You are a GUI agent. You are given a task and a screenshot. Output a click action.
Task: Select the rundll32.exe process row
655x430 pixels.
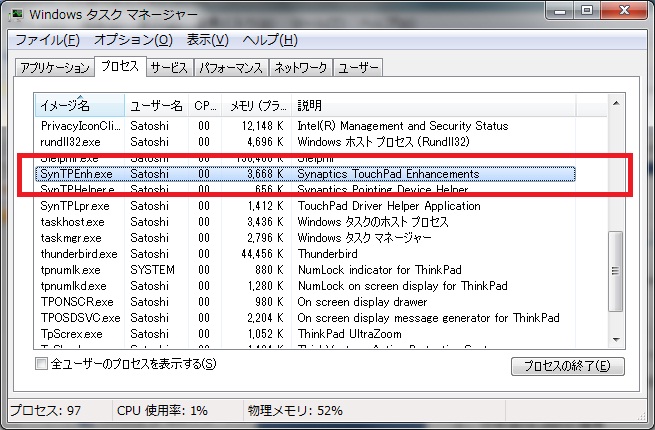[305, 142]
